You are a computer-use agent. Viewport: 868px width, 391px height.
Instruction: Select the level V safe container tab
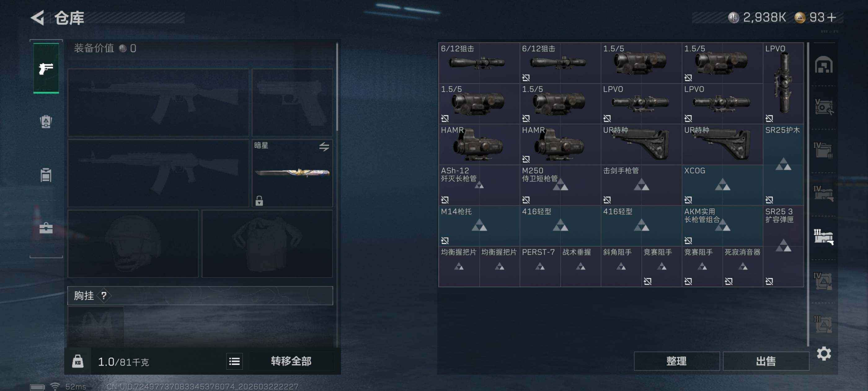(x=824, y=107)
